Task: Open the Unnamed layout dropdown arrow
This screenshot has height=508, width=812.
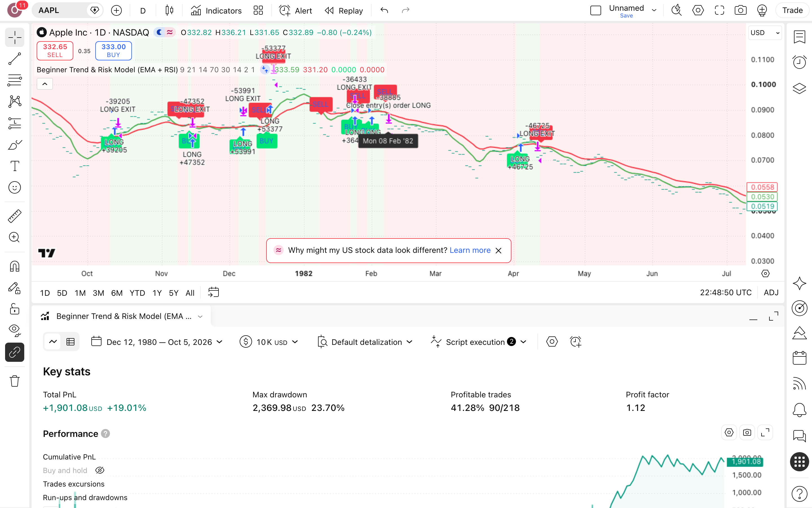Action: [x=654, y=10]
